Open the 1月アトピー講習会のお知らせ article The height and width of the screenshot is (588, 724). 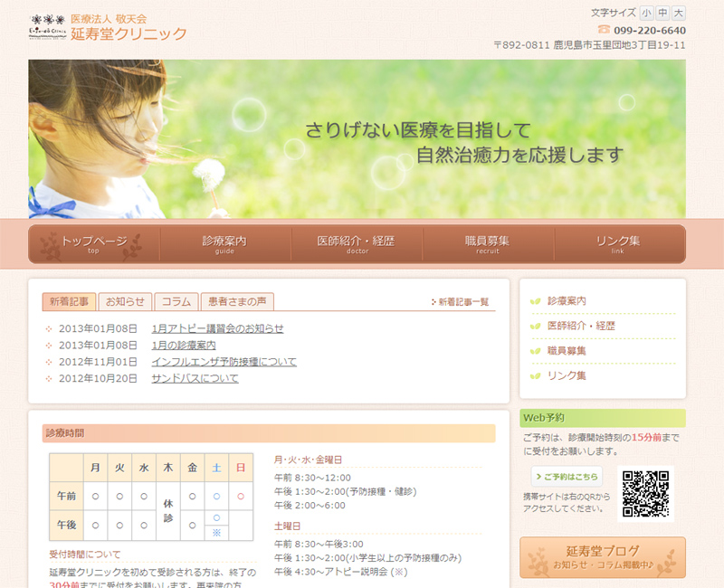(x=217, y=328)
